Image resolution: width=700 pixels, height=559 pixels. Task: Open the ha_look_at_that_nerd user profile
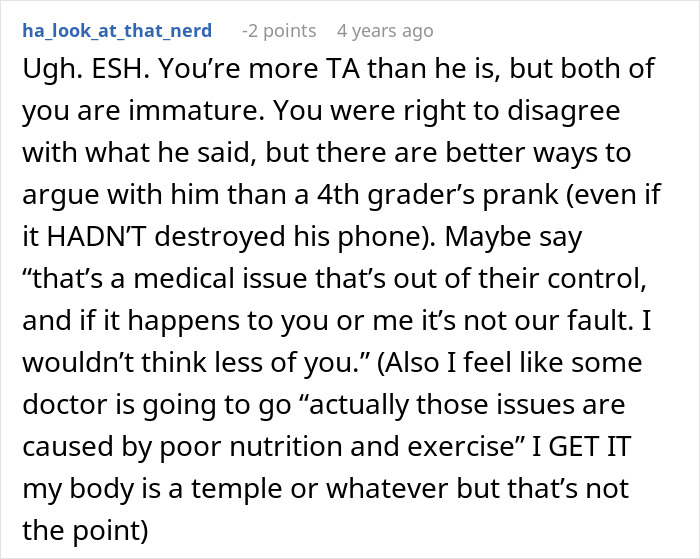coord(116,30)
